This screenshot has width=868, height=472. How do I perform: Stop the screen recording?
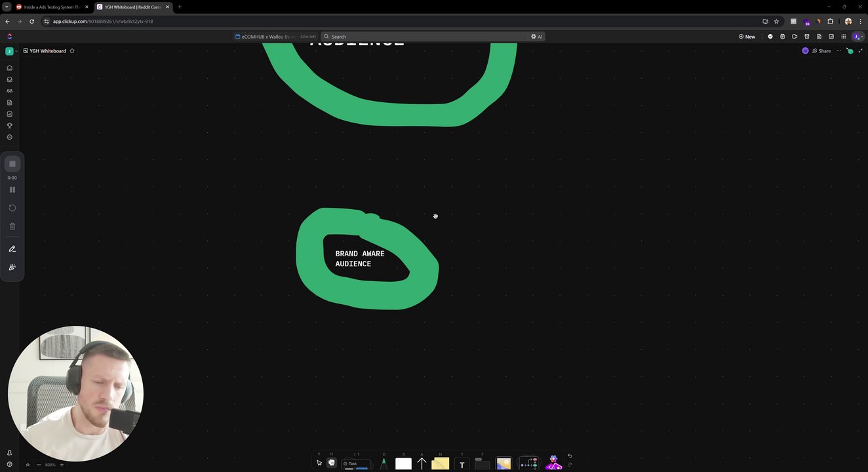point(12,164)
